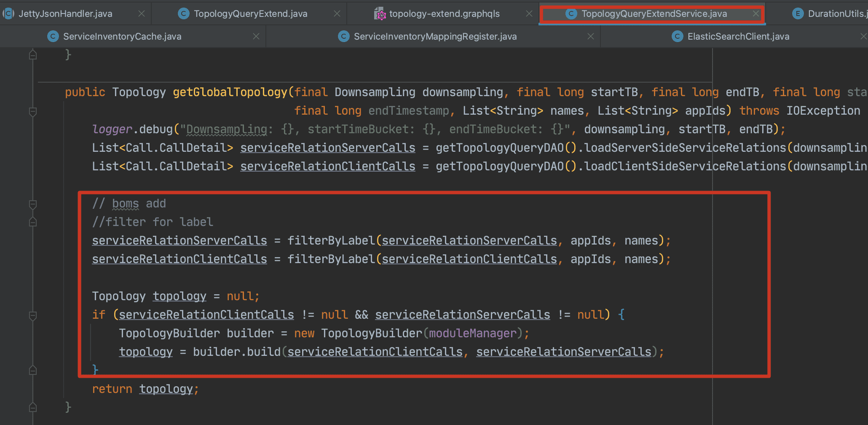Close the TopologyQueryExtendService.java tab
Image resolution: width=868 pixels, height=425 pixels.
(x=756, y=14)
